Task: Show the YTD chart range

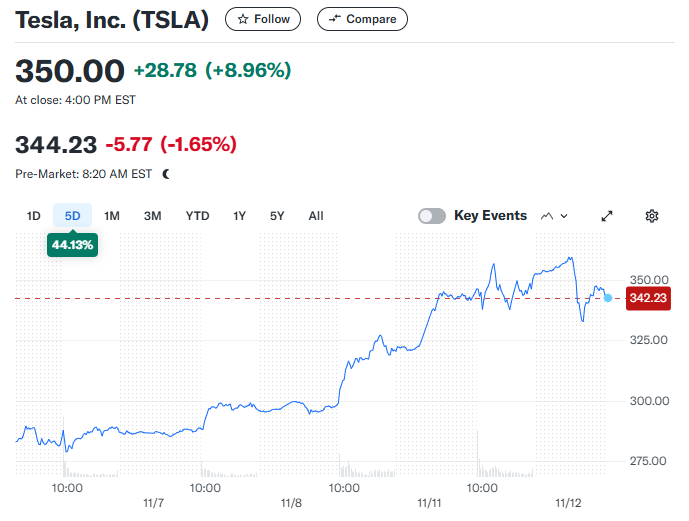Action: (197, 216)
